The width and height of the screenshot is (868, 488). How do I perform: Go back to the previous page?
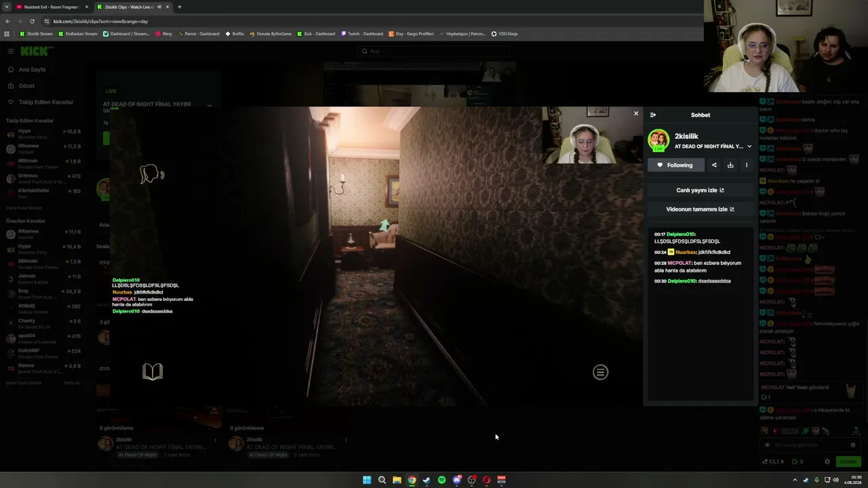pyautogui.click(x=7, y=21)
